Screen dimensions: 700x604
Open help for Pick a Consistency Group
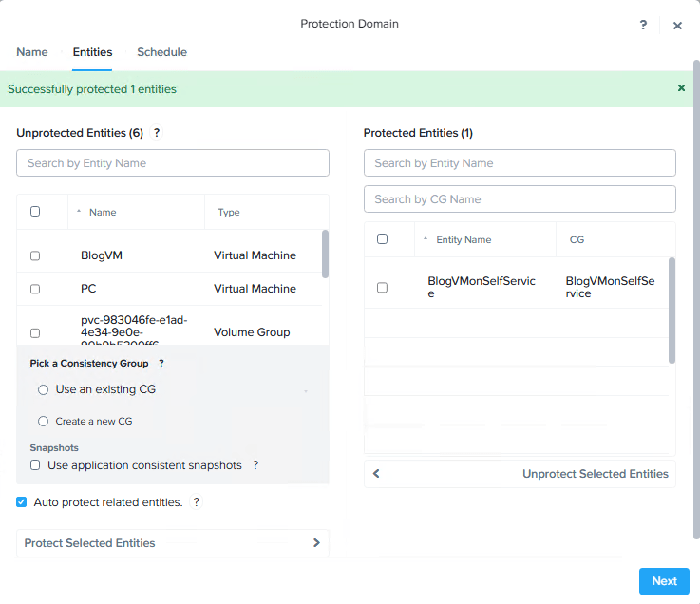tap(161, 364)
